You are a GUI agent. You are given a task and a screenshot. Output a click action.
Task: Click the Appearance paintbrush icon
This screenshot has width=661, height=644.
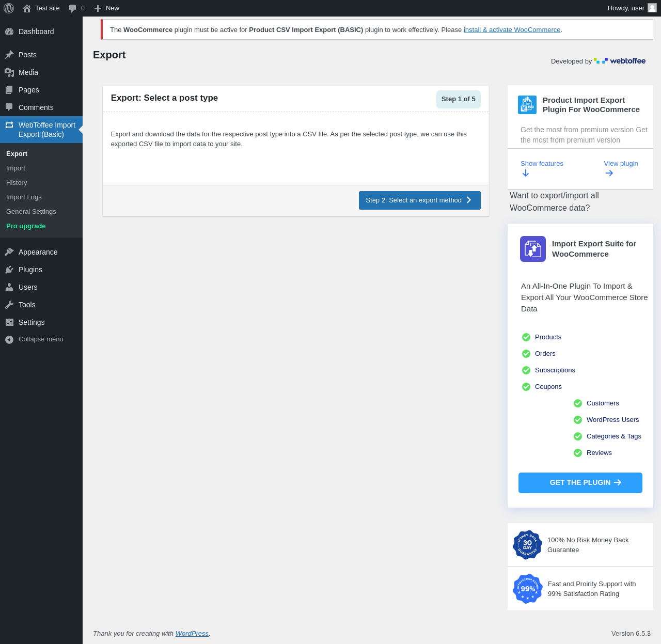pyautogui.click(x=9, y=252)
